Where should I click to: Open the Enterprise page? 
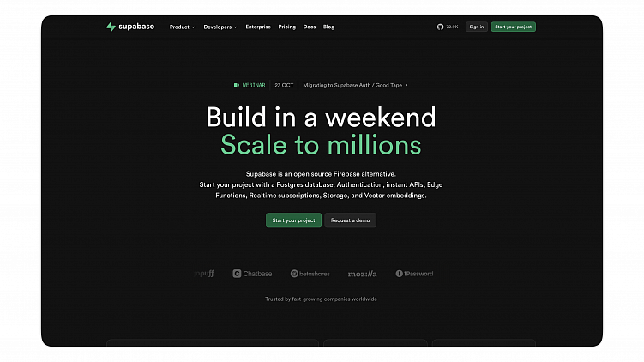click(x=258, y=27)
